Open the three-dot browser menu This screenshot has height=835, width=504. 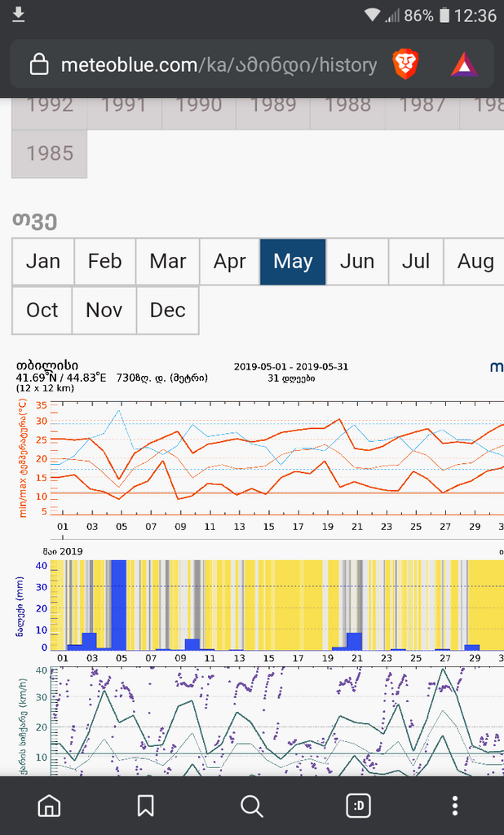455,806
